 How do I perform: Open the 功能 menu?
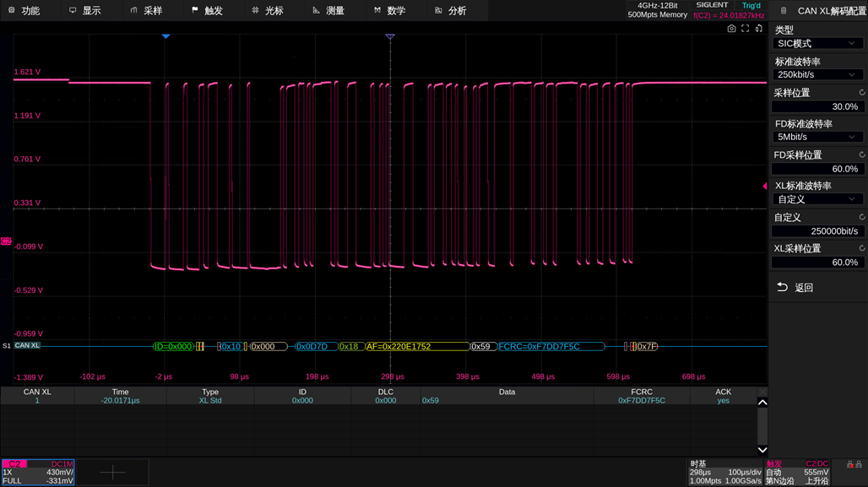click(24, 10)
